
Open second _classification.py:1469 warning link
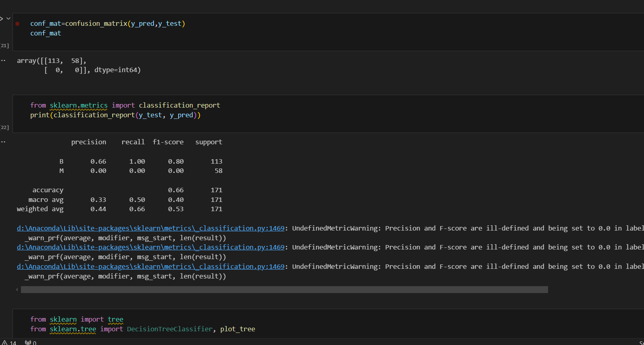151,247
